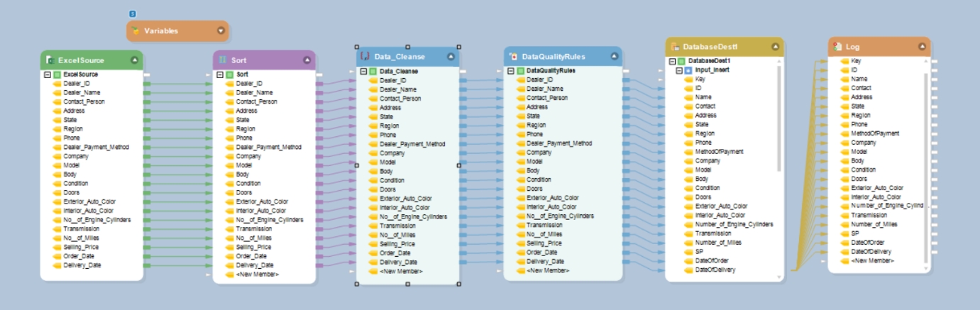Image resolution: width=980 pixels, height=310 pixels.
Task: Select Delivery_Date field in ExcelSource
Action: coord(82,265)
